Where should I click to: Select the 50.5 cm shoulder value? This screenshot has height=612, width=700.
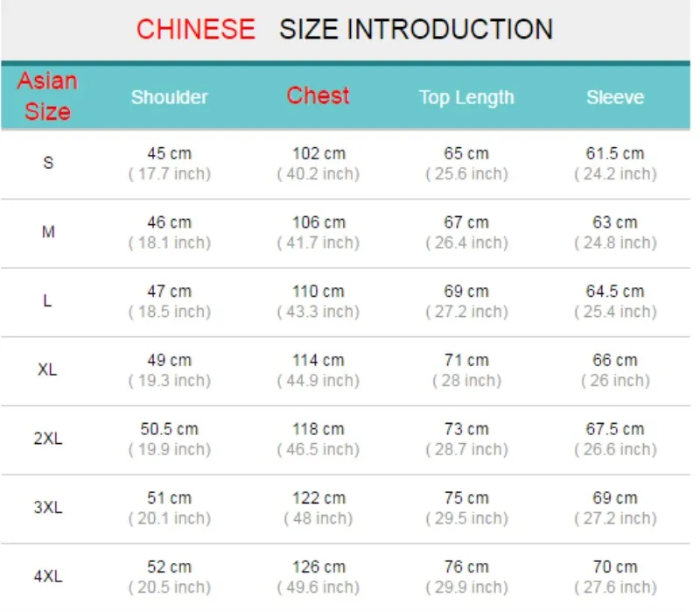169,429
